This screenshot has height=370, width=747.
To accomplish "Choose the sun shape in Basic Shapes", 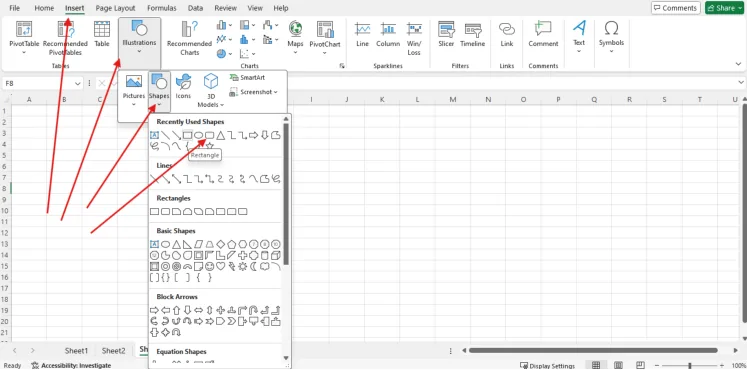I will (242, 266).
